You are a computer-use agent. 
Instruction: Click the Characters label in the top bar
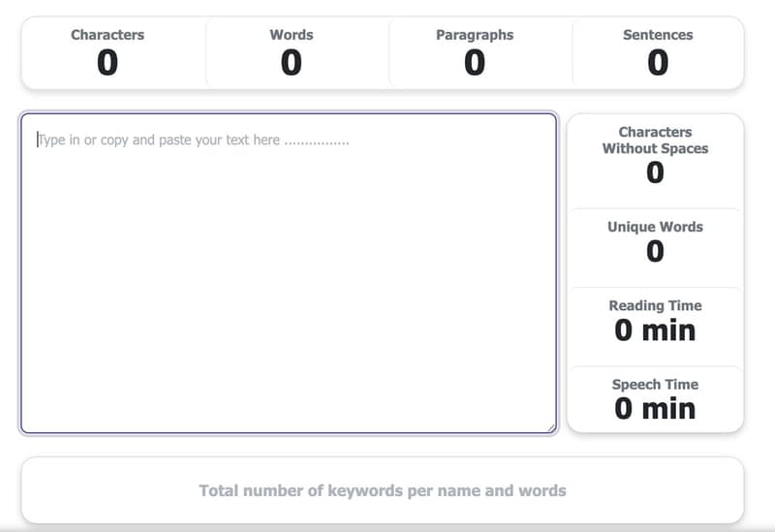tap(108, 35)
